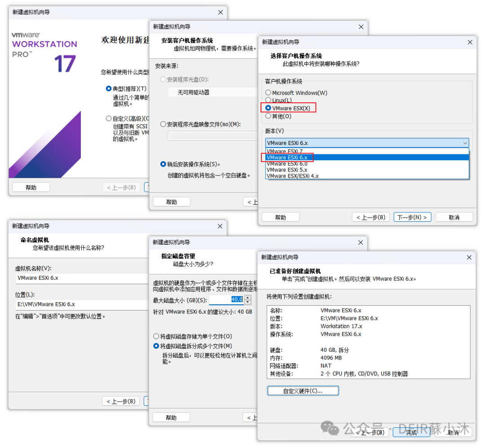Select install operating system later option
The height and width of the screenshot is (448, 485).
[163, 164]
